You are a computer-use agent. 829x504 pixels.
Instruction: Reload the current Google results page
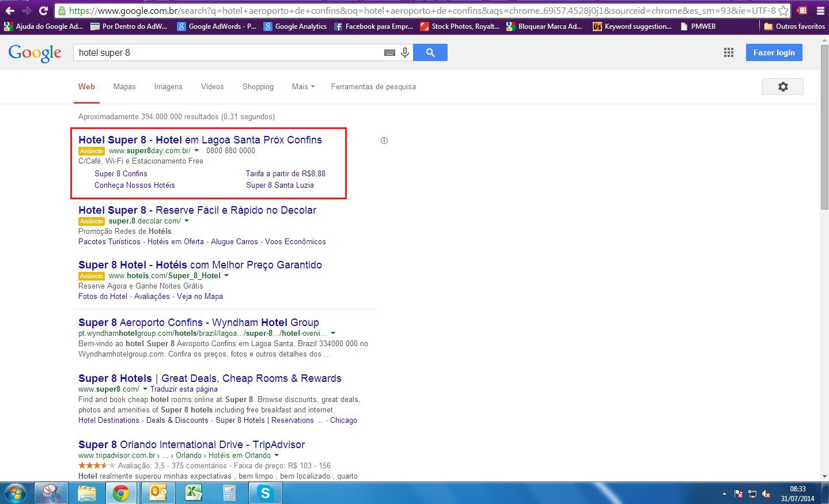(43, 10)
